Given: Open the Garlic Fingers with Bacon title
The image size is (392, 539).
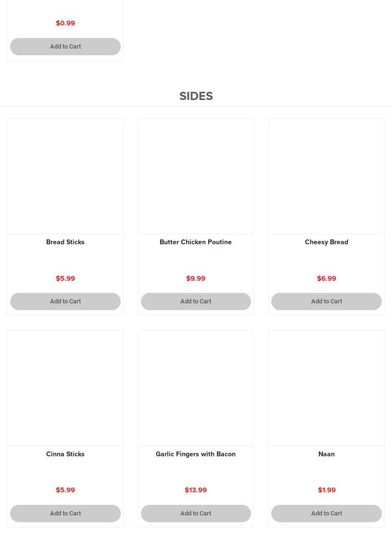Looking at the screenshot, I should pyautogui.click(x=196, y=454).
